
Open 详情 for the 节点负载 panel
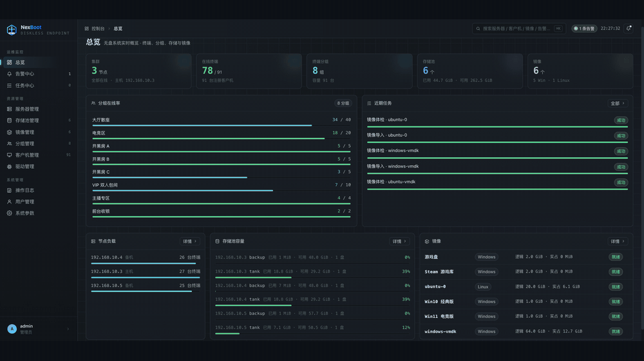click(189, 241)
